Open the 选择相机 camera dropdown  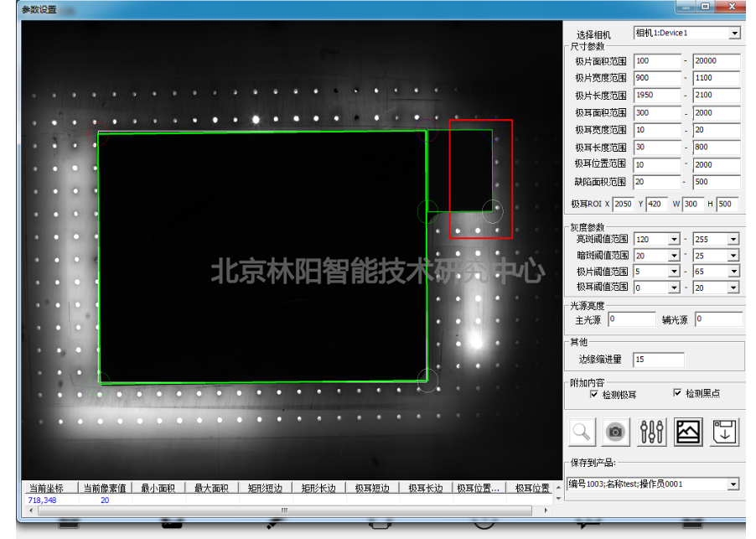tap(734, 33)
